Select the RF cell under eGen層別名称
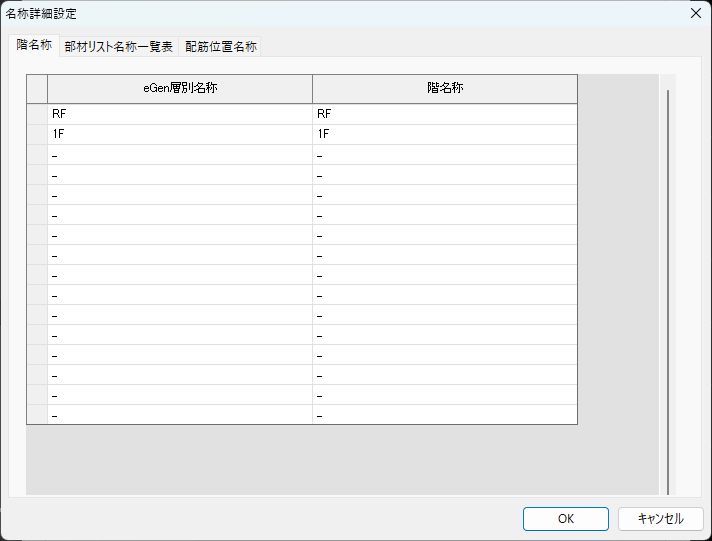The height and width of the screenshot is (541, 712). click(x=180, y=114)
